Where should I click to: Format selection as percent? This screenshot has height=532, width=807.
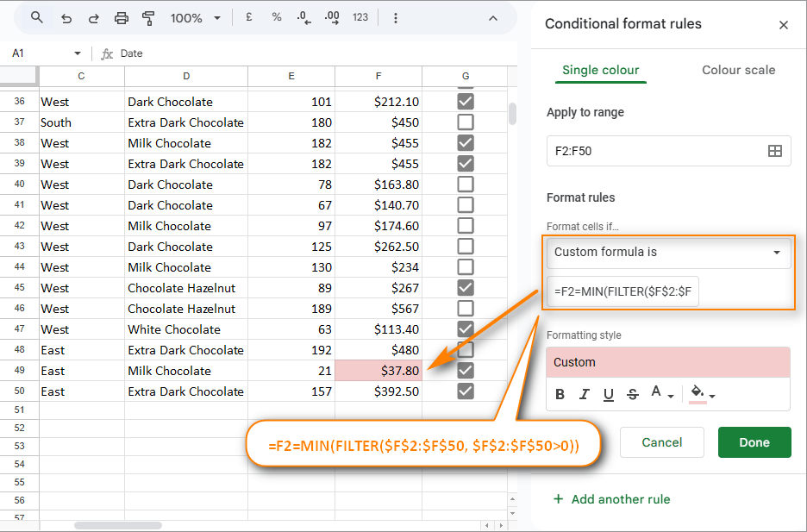pos(276,17)
